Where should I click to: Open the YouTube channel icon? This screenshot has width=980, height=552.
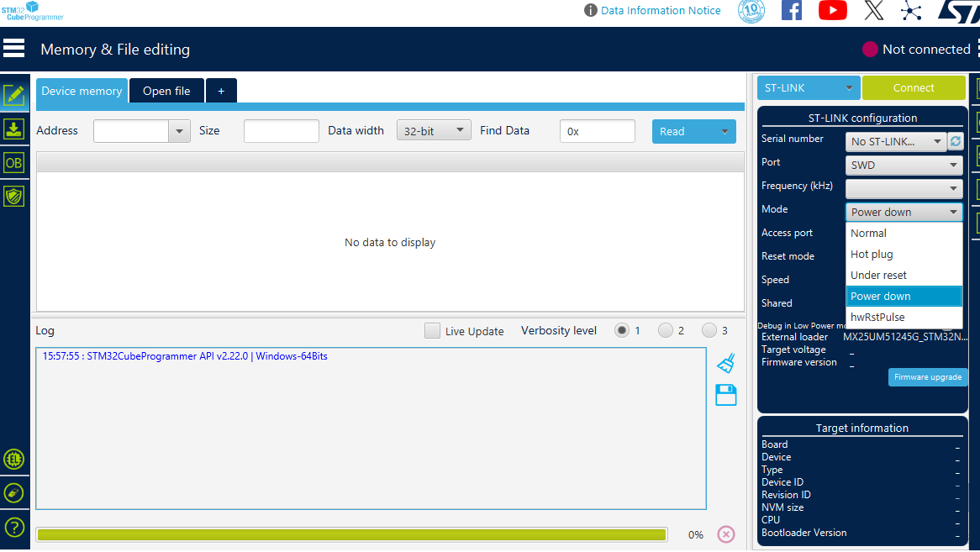(x=833, y=11)
